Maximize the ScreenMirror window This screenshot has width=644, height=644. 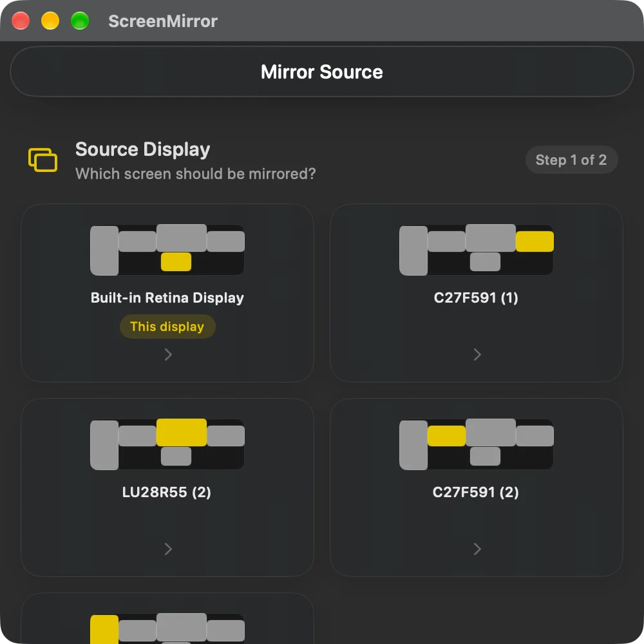(80, 21)
